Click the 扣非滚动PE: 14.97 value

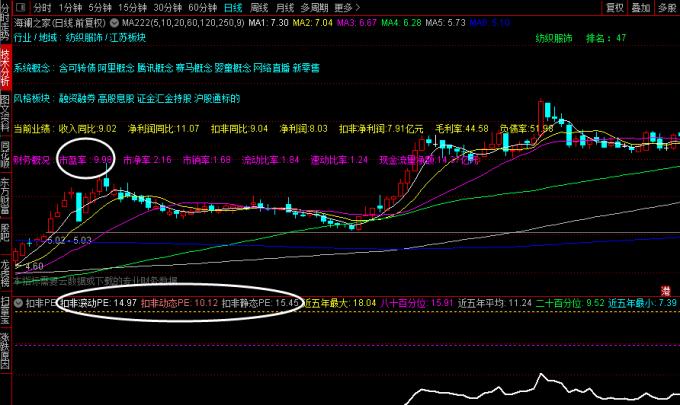click(99, 303)
